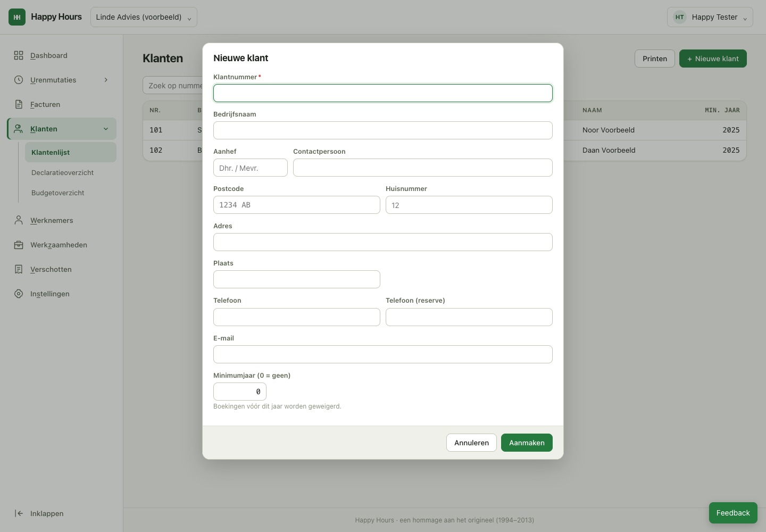Select the Klantenlijst sidebar item
Viewport: 766px width, 532px height.
71,152
